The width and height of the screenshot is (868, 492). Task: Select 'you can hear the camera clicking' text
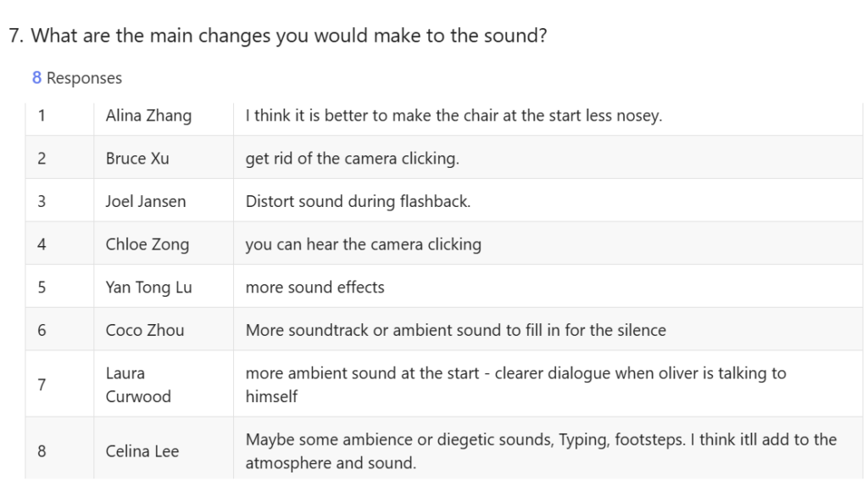tap(363, 244)
